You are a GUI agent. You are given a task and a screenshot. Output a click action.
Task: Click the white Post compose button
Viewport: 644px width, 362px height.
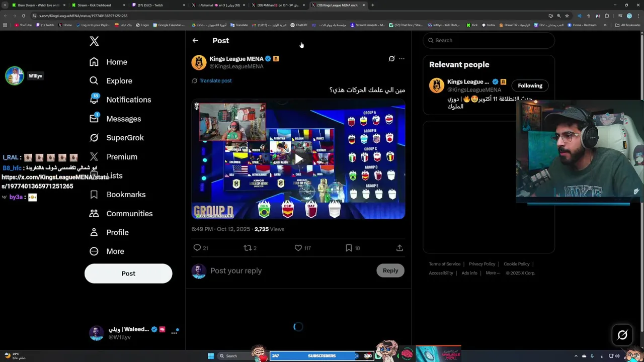tap(128, 274)
